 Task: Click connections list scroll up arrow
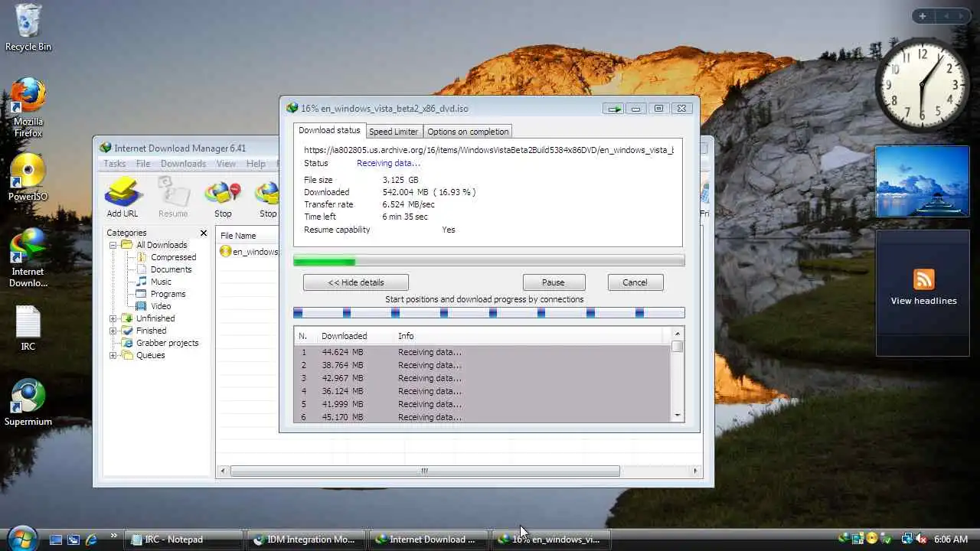pyautogui.click(x=677, y=334)
